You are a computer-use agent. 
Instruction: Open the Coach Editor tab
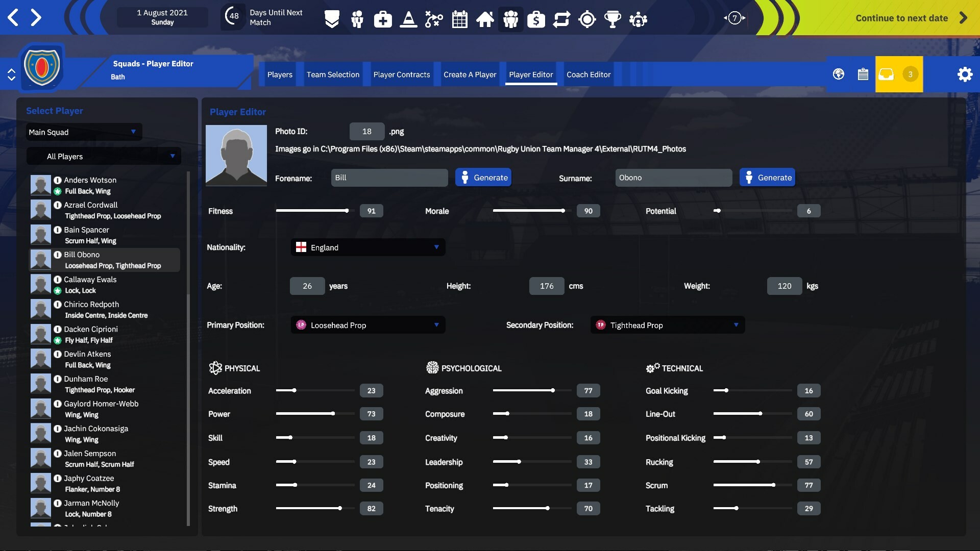(589, 74)
